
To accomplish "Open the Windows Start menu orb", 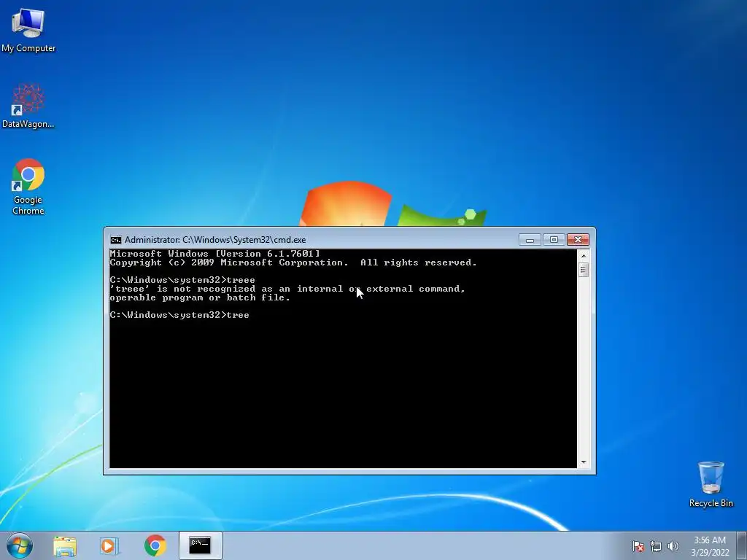I will [x=20, y=545].
